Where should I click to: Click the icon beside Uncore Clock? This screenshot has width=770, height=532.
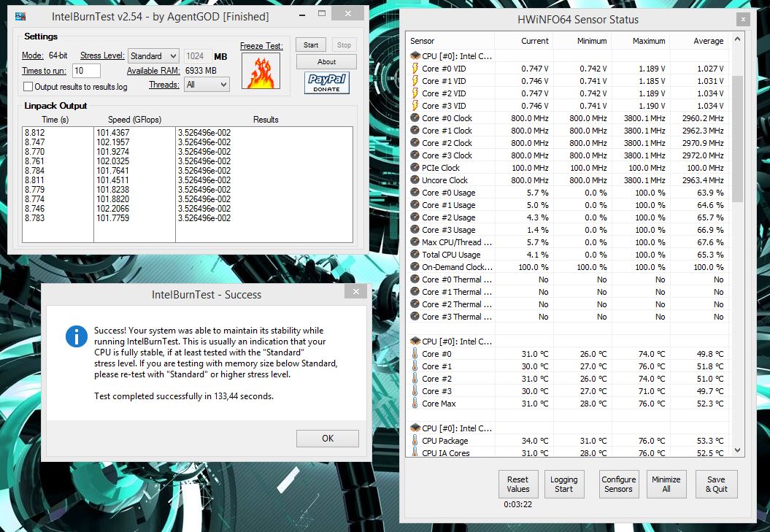coord(415,180)
